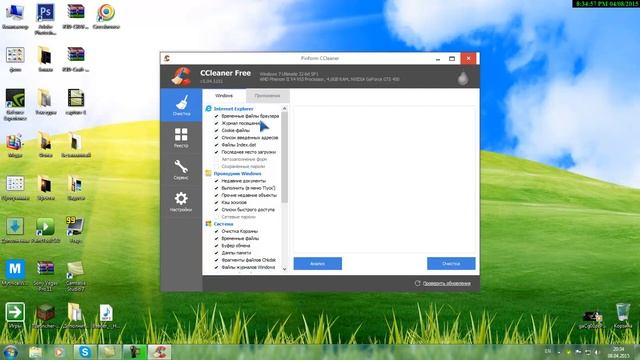The image size is (640, 360).
Task: Click the volume icon in system tray
Action: pyautogui.click(x=596, y=352)
